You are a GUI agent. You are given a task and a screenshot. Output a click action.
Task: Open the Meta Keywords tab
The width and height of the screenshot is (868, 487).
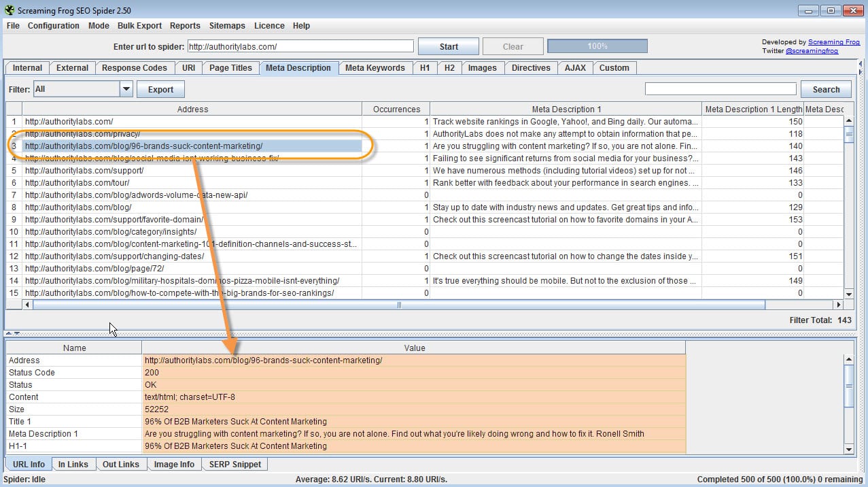coord(375,68)
